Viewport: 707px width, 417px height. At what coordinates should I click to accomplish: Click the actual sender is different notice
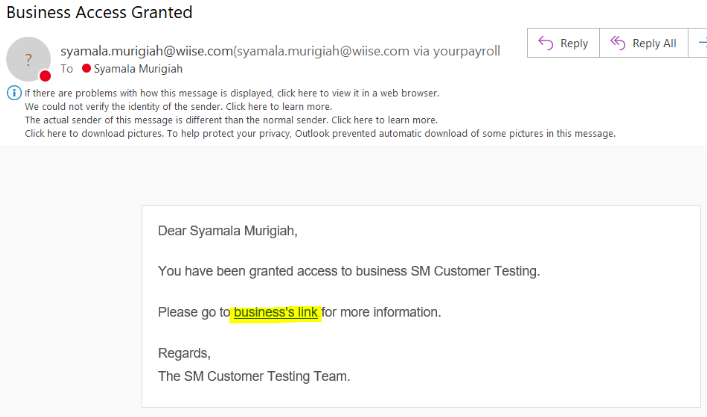(231, 120)
